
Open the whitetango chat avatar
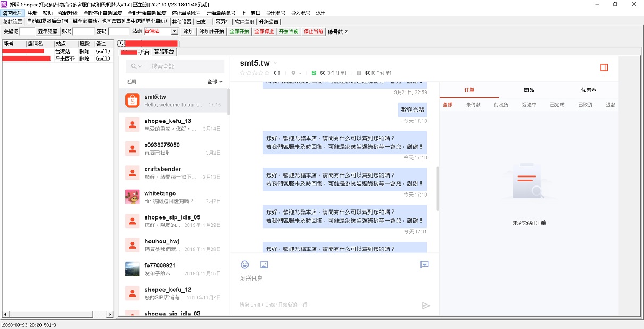coord(132,197)
